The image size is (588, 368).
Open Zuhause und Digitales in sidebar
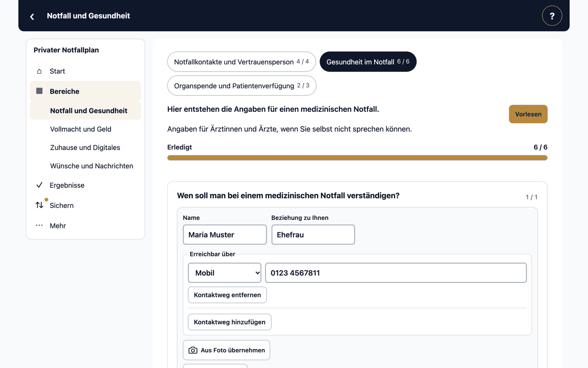pyautogui.click(x=85, y=148)
